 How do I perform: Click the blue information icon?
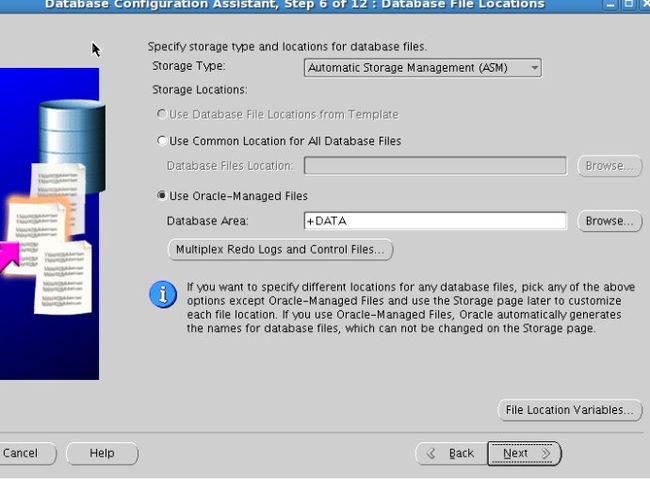[163, 295]
